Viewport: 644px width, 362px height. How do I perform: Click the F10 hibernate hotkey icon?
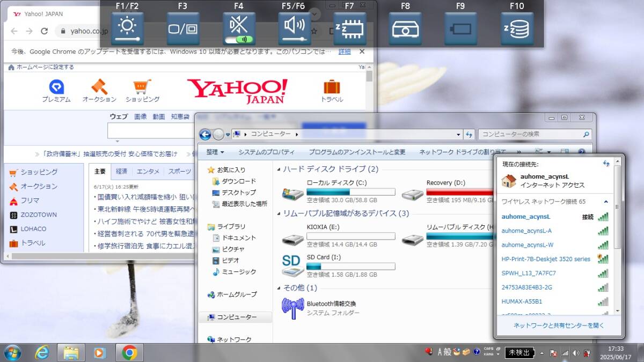tap(517, 28)
